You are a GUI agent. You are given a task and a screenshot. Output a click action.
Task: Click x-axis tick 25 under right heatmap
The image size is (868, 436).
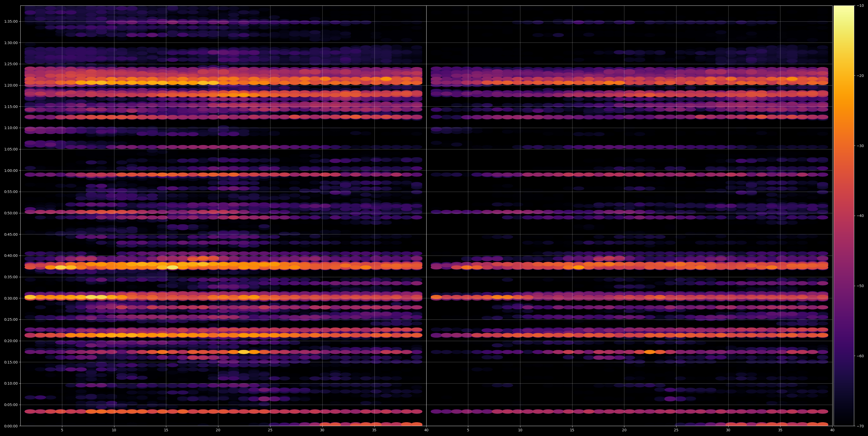(x=676, y=430)
